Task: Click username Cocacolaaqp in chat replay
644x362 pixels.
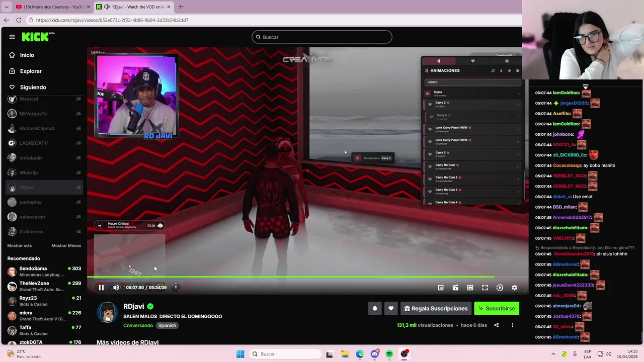Action: [x=567, y=165]
